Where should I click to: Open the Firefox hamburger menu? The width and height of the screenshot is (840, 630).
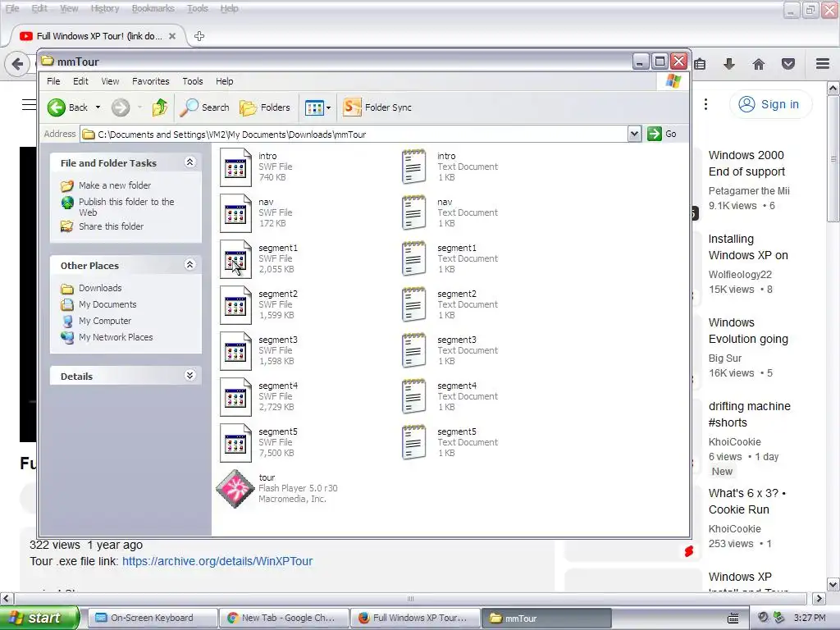823,64
